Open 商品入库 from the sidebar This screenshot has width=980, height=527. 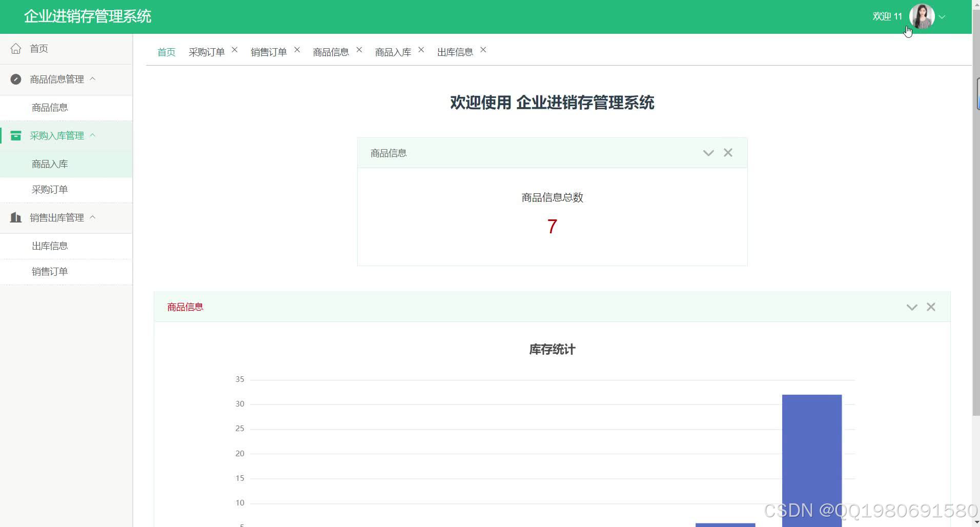pos(49,164)
